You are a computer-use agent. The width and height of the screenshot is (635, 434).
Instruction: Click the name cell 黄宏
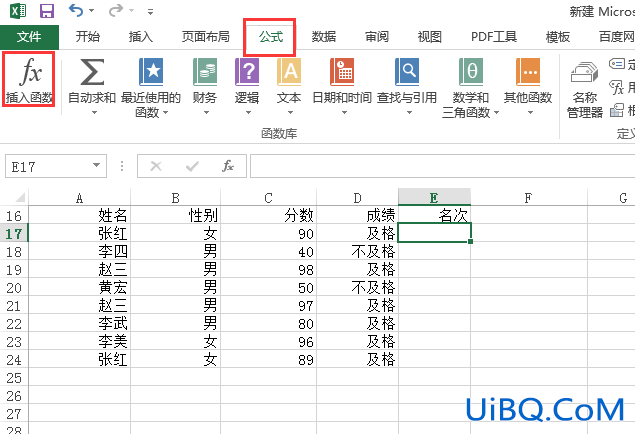79,287
